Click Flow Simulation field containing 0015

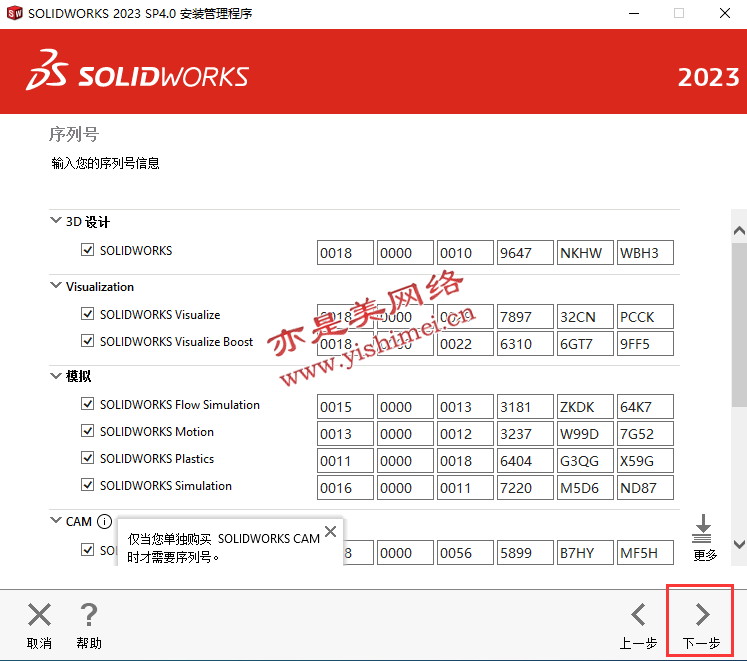345,407
